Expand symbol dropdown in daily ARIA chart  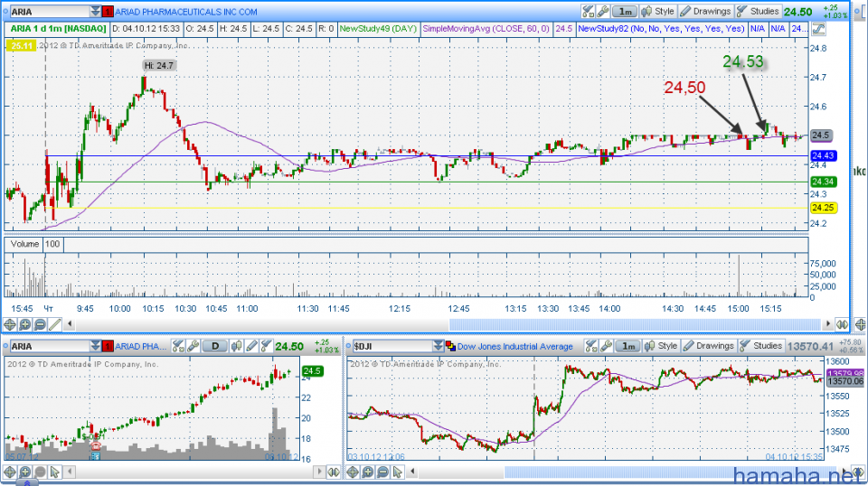point(95,346)
